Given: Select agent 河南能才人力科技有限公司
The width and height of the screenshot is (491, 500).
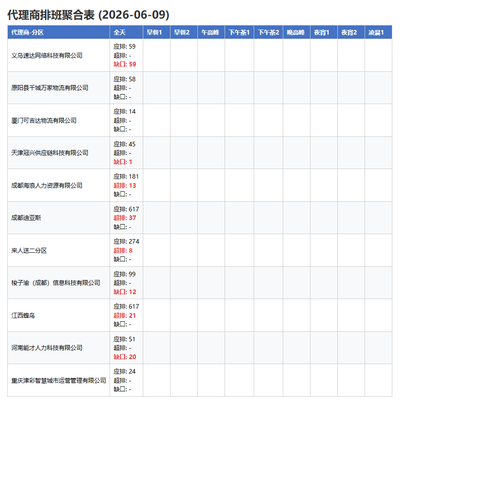Looking at the screenshot, I should coord(47,348).
